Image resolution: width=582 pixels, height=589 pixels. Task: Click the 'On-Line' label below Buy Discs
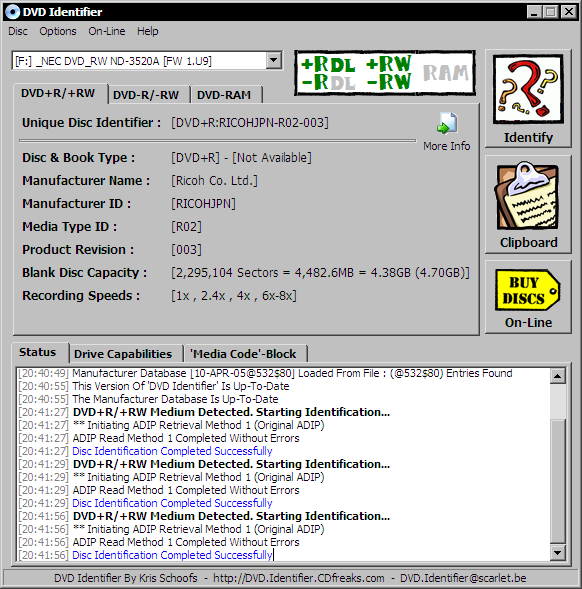(528, 322)
